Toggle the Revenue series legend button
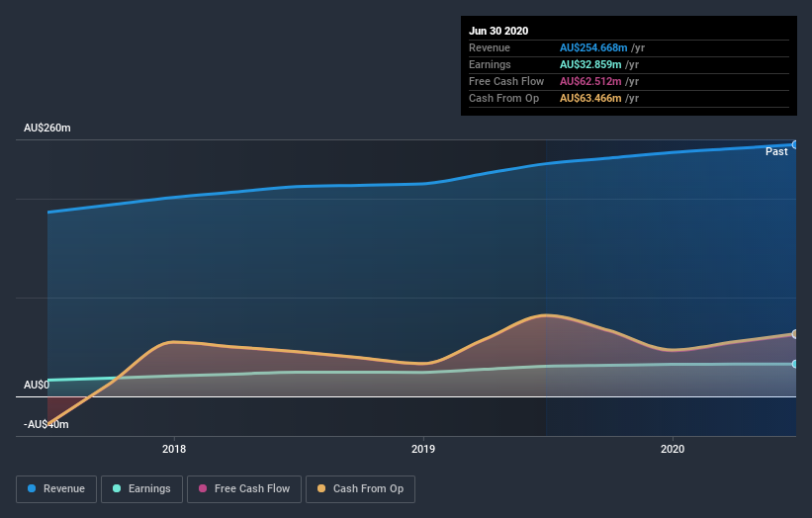This screenshot has width=812, height=518. tap(56, 489)
